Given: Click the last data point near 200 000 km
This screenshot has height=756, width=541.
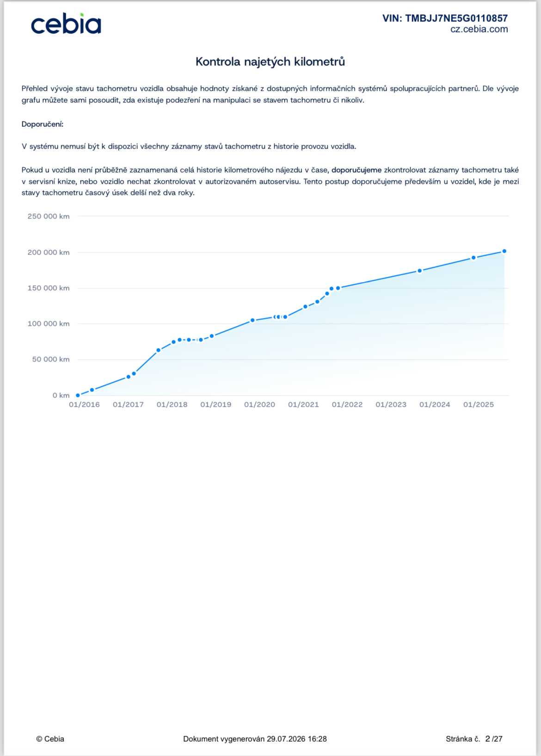Looking at the screenshot, I should [x=504, y=251].
